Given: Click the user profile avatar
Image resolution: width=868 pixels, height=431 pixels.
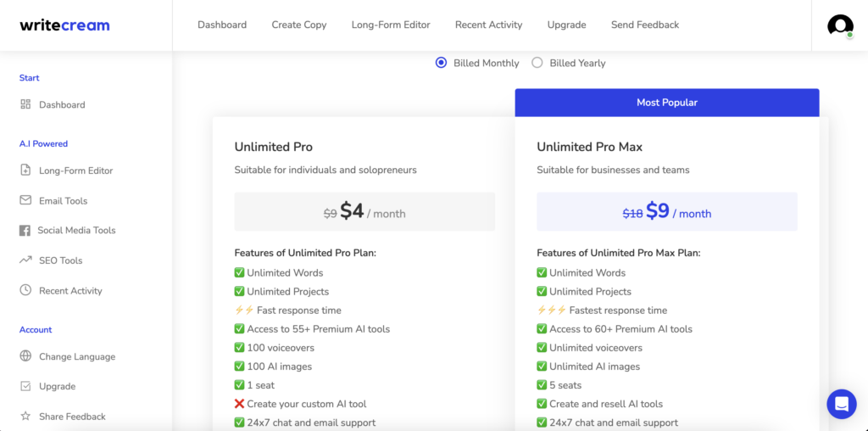Looking at the screenshot, I should click(840, 25).
